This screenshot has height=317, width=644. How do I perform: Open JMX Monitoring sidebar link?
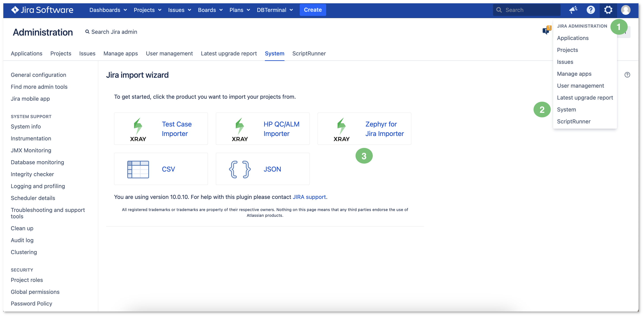coord(31,151)
